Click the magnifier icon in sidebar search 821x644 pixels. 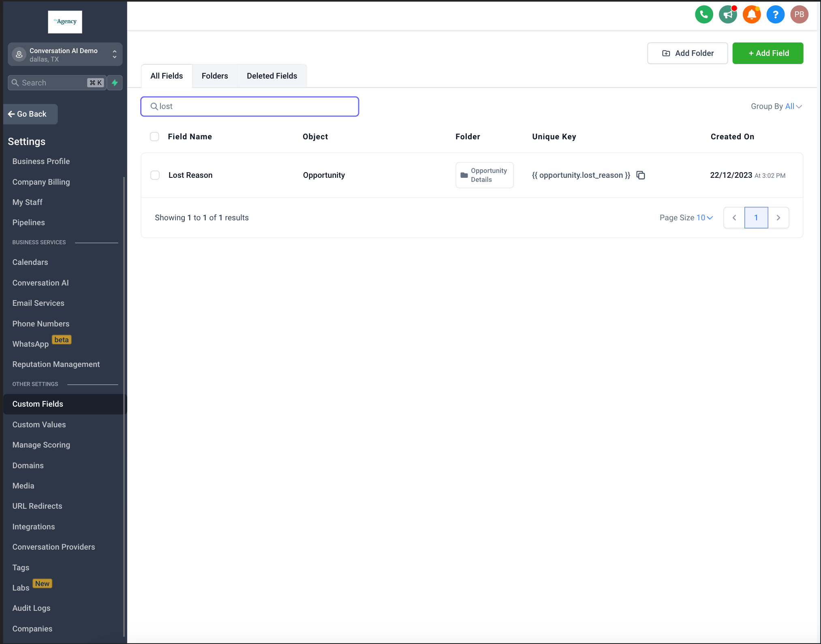(x=15, y=83)
